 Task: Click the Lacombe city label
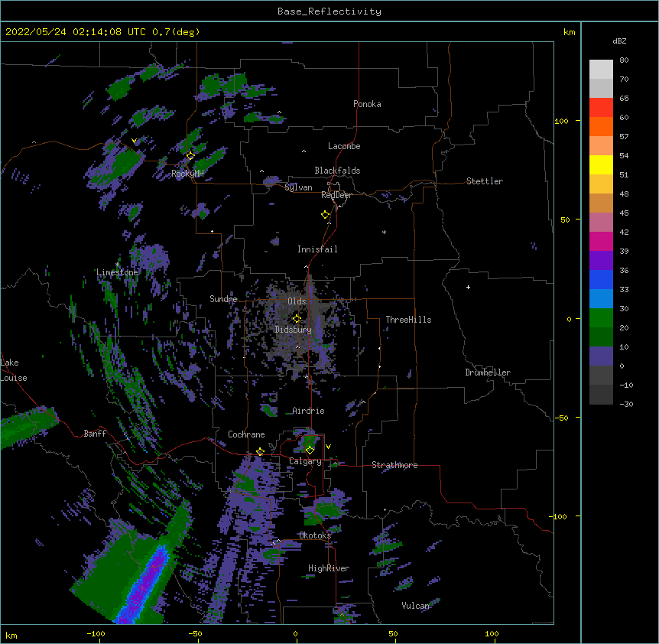point(344,146)
